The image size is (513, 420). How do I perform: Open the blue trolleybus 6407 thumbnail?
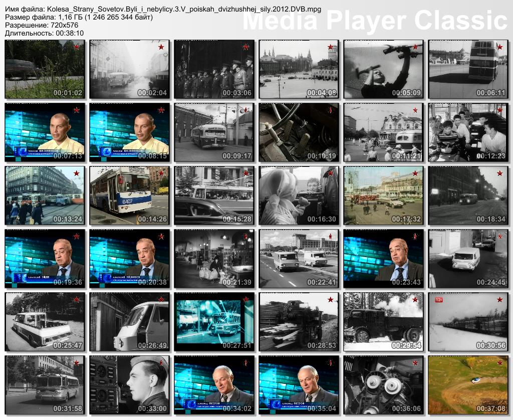pyautogui.click(x=129, y=196)
